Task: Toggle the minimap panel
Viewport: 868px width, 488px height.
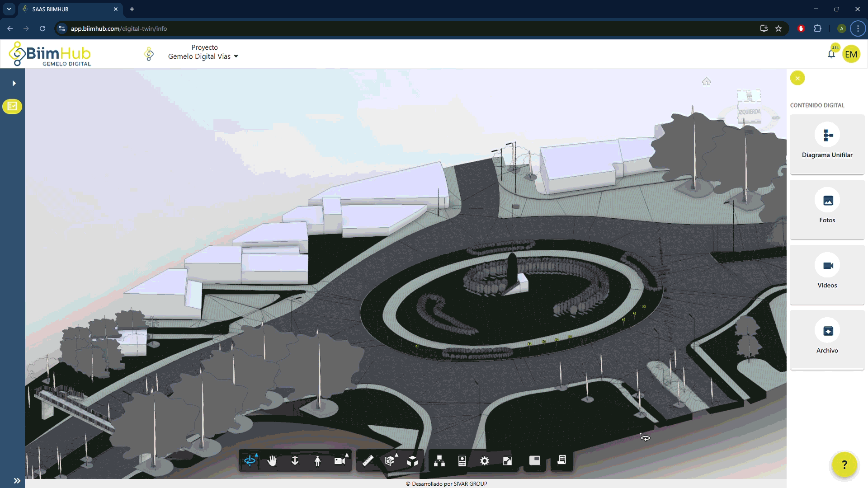Action: pos(535,460)
